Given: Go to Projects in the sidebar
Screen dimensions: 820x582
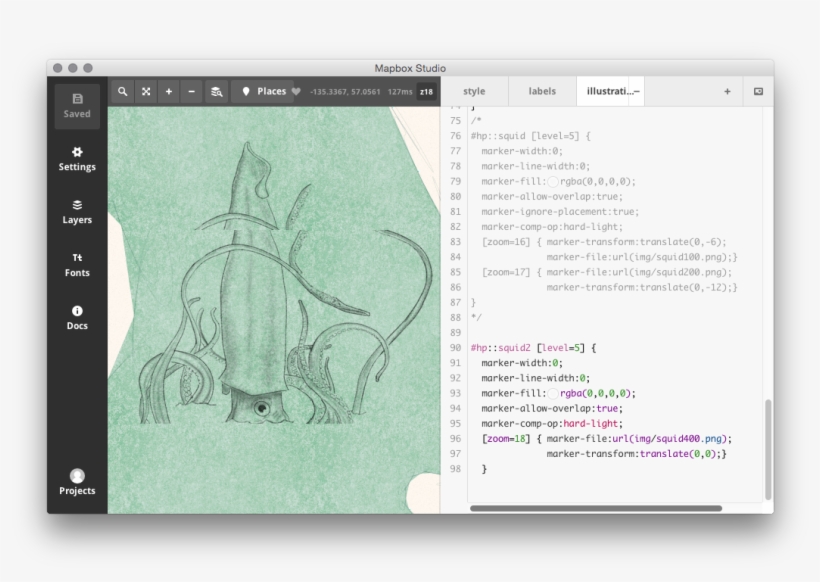Looking at the screenshot, I should (x=77, y=482).
